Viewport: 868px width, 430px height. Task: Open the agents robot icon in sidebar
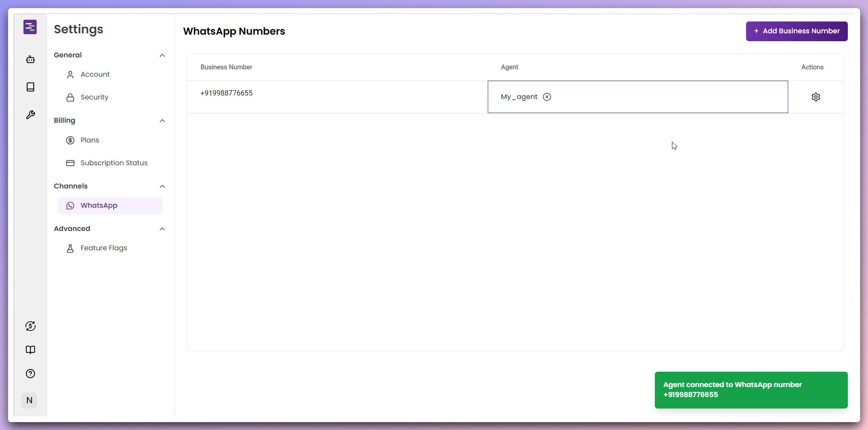[30, 59]
